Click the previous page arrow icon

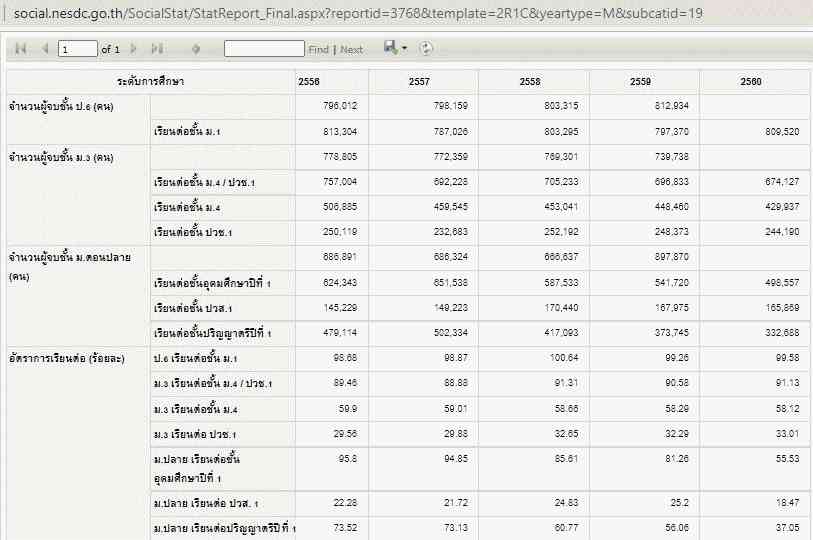pos(45,49)
